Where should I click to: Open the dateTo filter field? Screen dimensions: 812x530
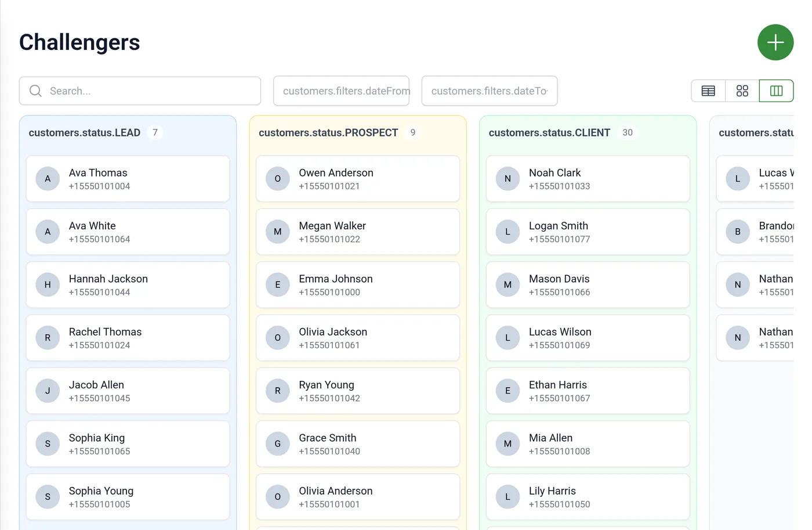pos(490,91)
